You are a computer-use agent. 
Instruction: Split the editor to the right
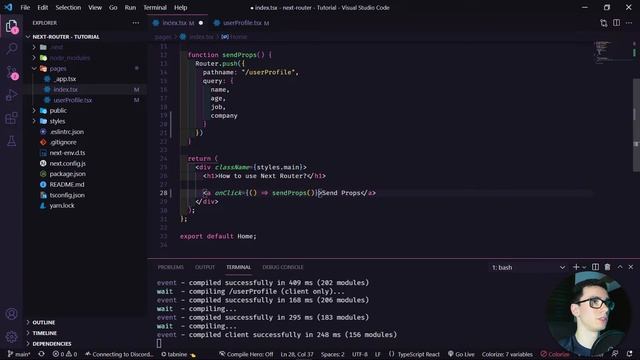point(616,23)
